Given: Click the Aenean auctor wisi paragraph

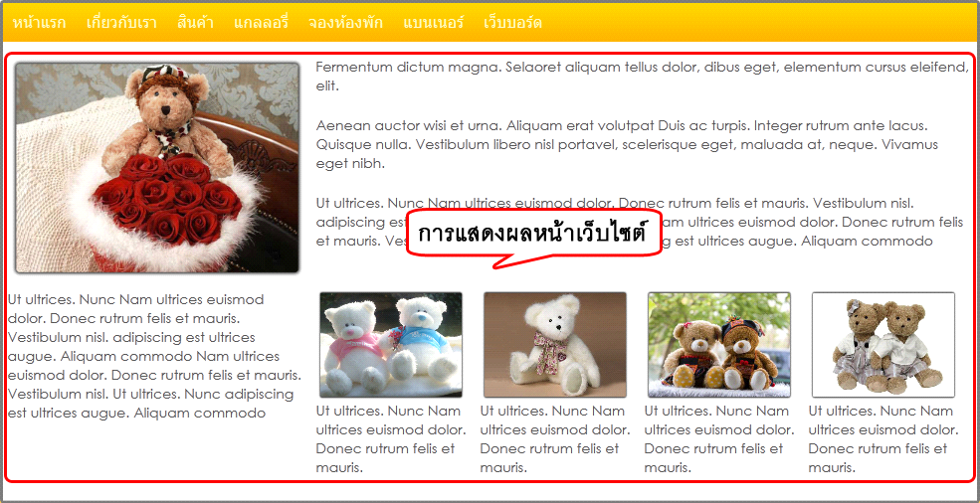Looking at the screenshot, I should [x=627, y=145].
